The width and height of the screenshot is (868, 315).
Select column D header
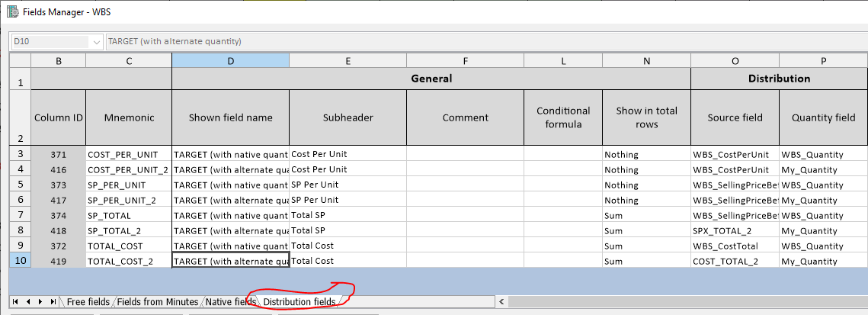230,59
